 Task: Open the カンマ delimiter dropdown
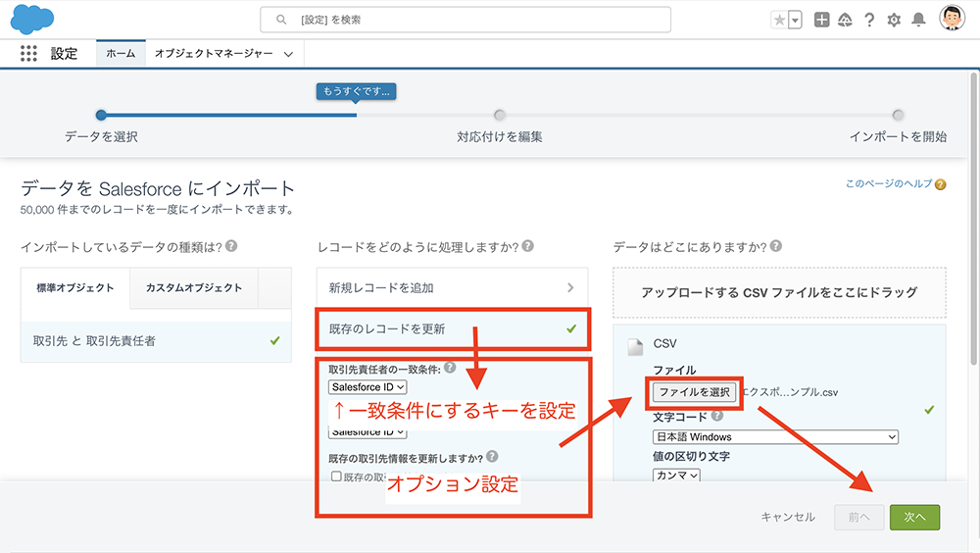[676, 476]
